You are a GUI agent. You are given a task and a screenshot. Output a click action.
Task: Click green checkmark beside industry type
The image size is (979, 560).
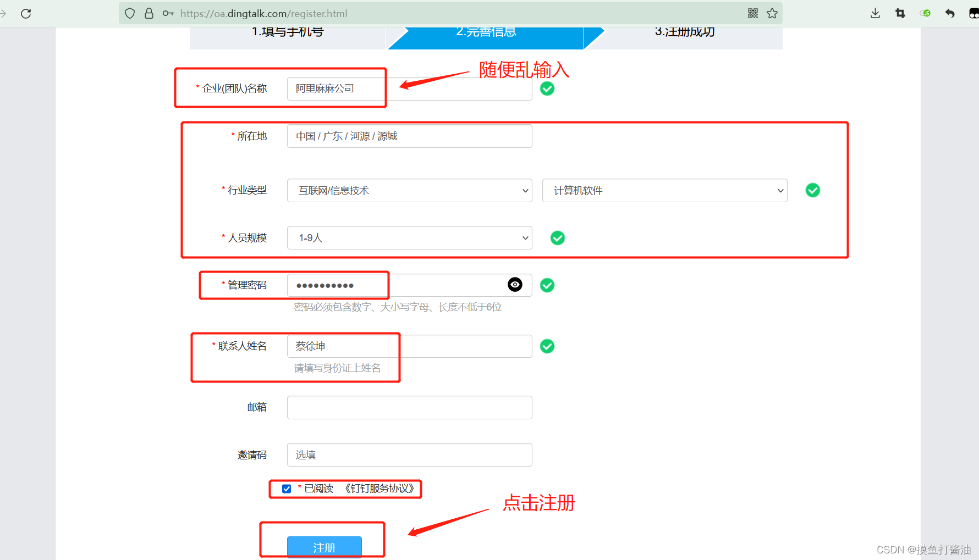[x=813, y=190]
